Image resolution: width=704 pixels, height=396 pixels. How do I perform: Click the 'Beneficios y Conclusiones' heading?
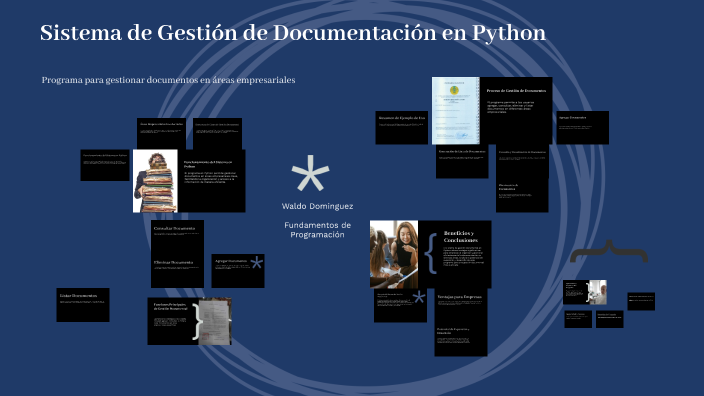[x=461, y=237]
